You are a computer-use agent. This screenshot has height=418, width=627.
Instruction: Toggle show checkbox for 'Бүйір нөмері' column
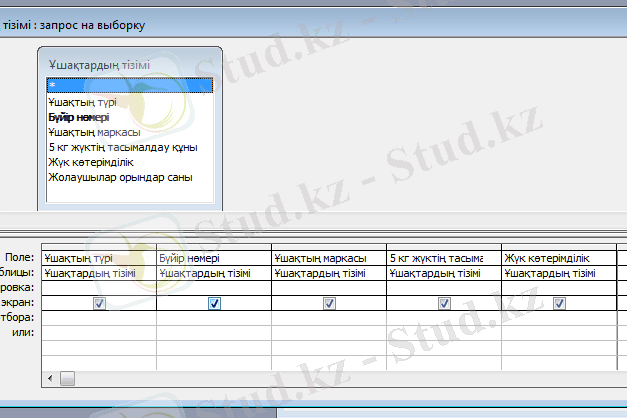214,303
